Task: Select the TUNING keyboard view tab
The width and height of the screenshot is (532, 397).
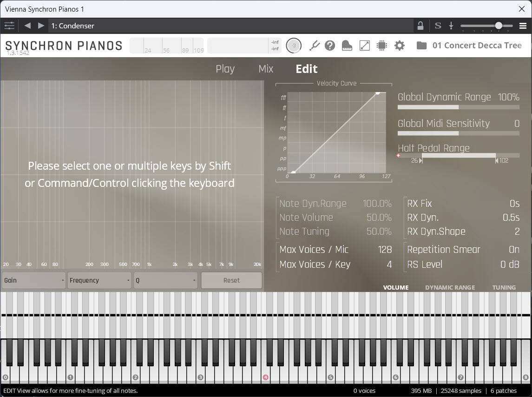Action: pos(504,287)
